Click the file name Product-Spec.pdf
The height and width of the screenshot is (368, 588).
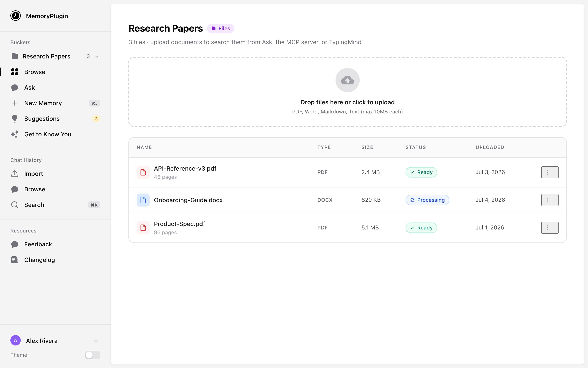point(180,224)
